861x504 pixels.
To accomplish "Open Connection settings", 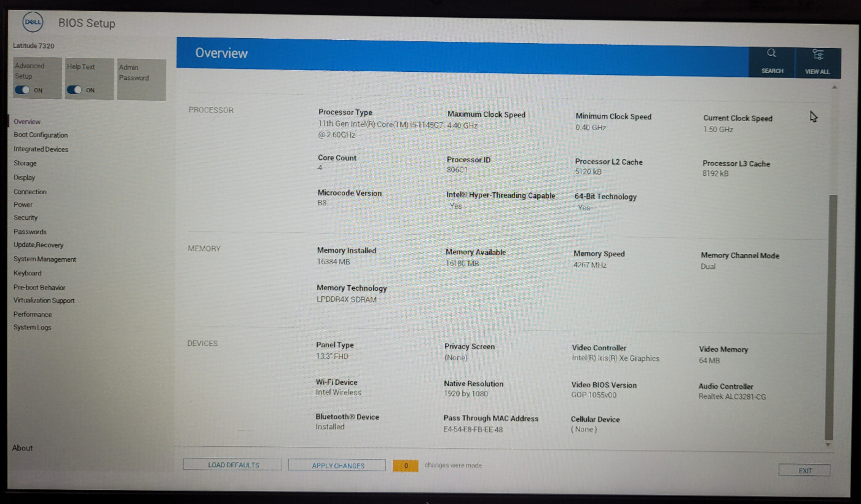I will (30, 192).
